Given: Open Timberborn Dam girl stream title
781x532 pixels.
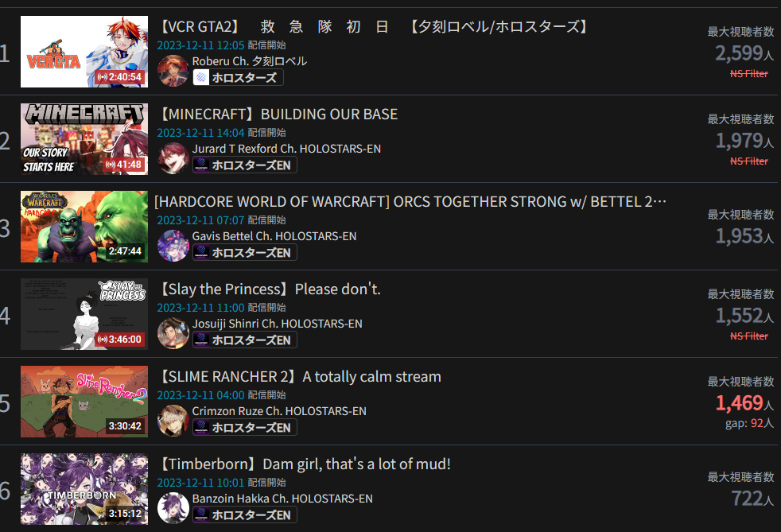Looking at the screenshot, I should pos(305,464).
